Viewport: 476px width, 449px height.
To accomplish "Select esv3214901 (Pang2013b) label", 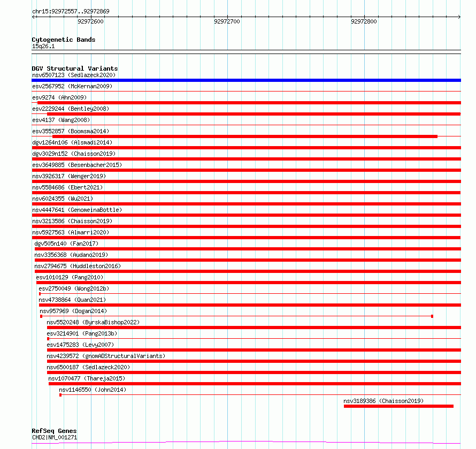I will pyautogui.click(x=82, y=333).
